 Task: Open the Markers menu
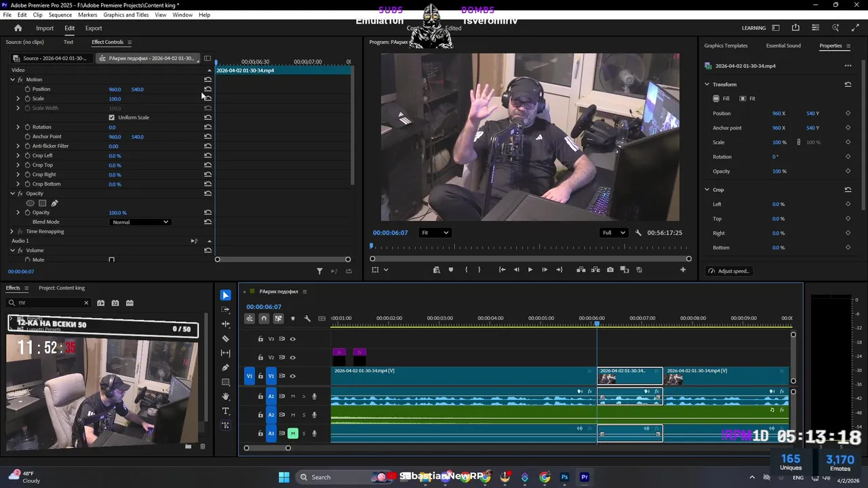click(x=87, y=15)
